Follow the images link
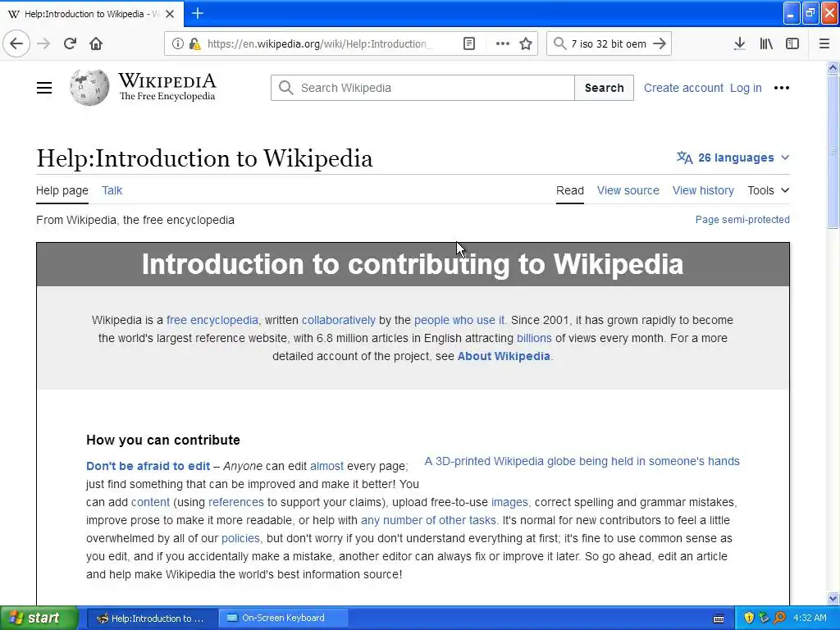The image size is (840, 630). tap(509, 502)
